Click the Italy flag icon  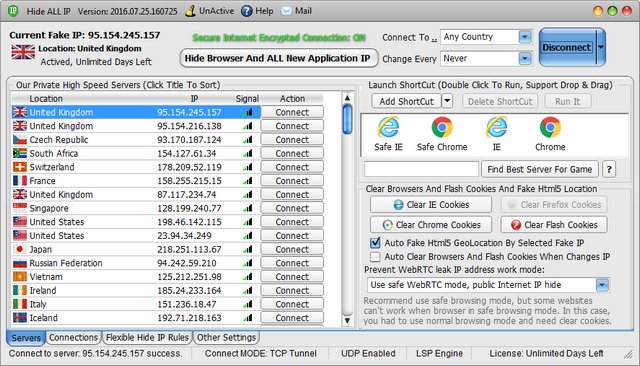20,304
